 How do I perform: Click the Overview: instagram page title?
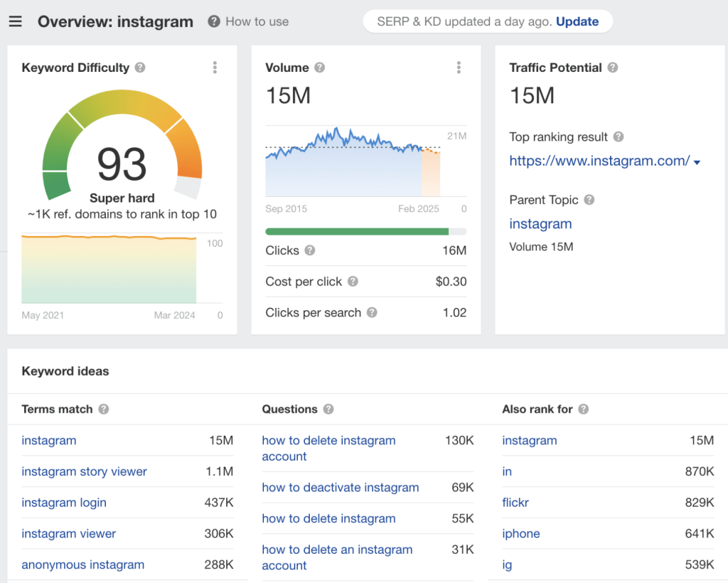pyautogui.click(x=116, y=21)
